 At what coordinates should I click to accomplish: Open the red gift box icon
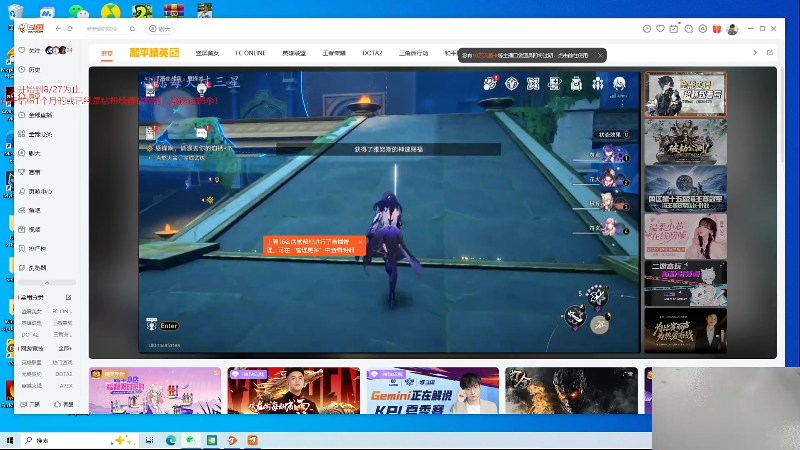click(717, 29)
